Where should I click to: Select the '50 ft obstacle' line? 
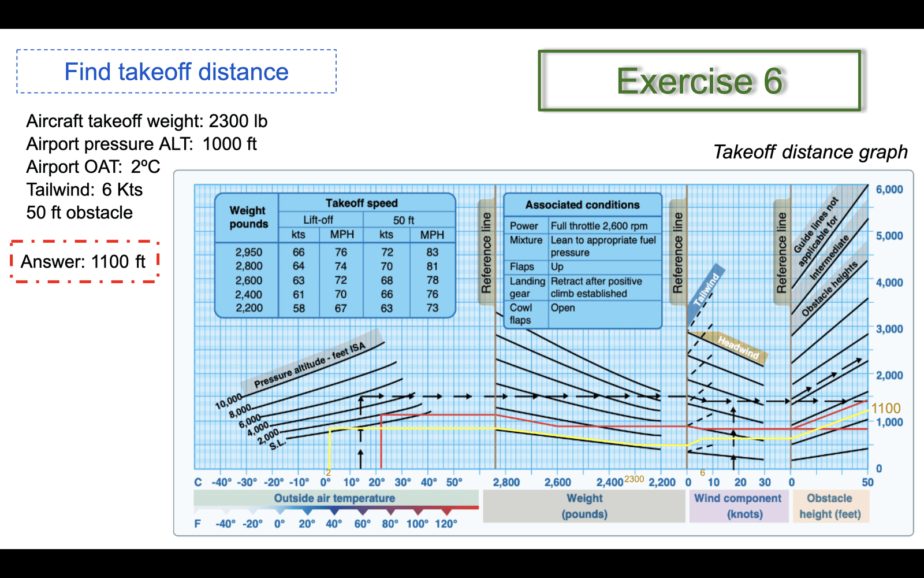coord(79,212)
